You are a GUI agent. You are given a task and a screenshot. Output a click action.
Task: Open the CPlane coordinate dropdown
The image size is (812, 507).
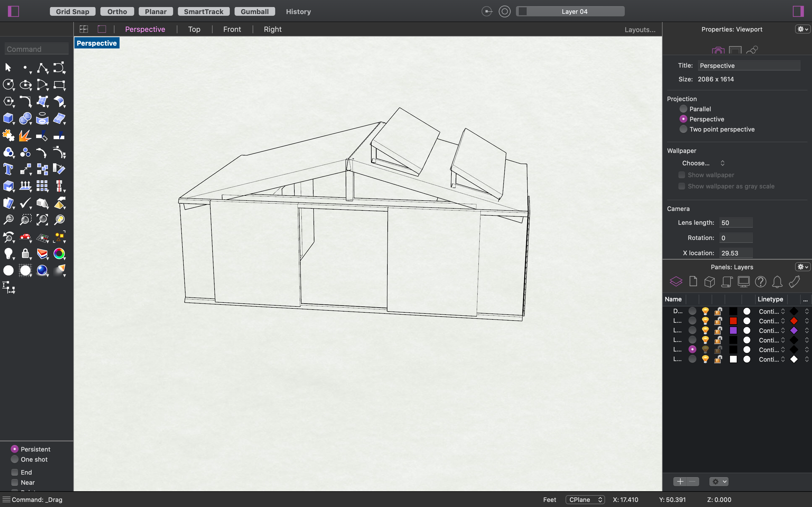[585, 499]
